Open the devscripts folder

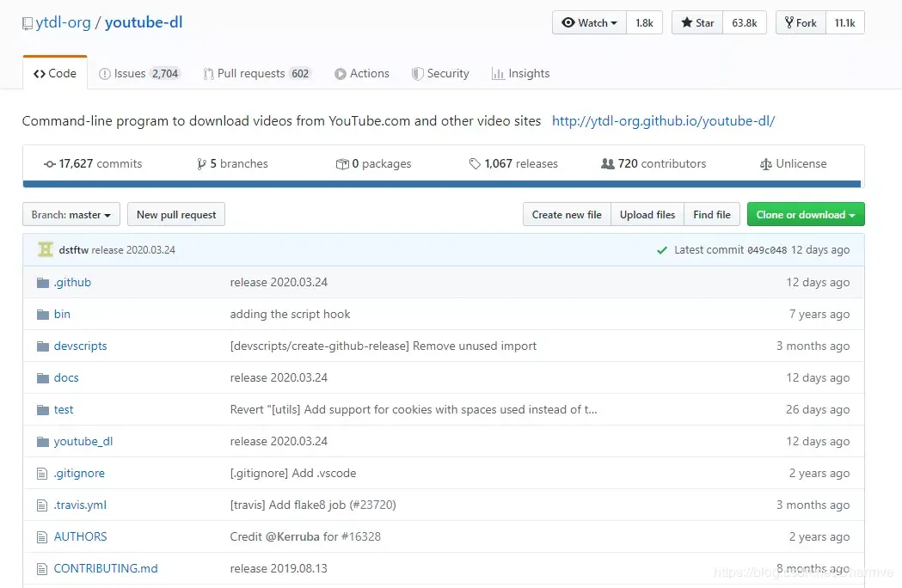(x=81, y=346)
